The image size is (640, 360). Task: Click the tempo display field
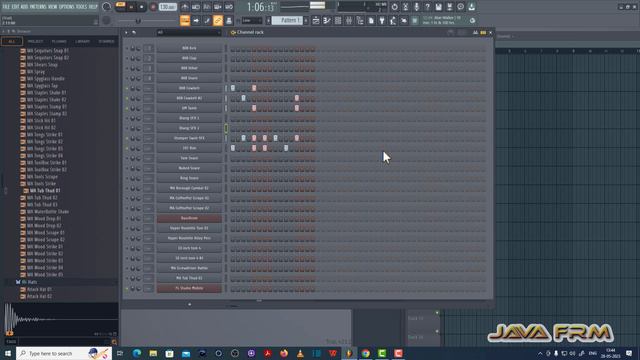pyautogui.click(x=167, y=7)
